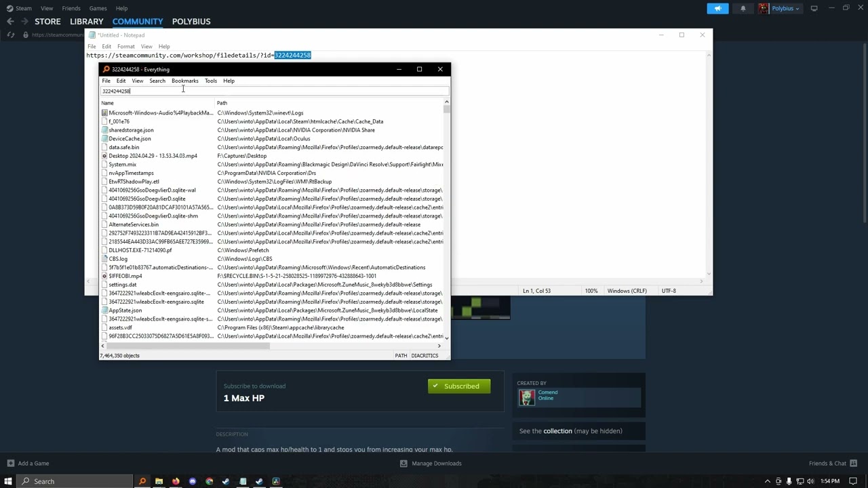The image size is (868, 488).
Task: Select DeviceCache.json in results list
Action: [130, 139]
